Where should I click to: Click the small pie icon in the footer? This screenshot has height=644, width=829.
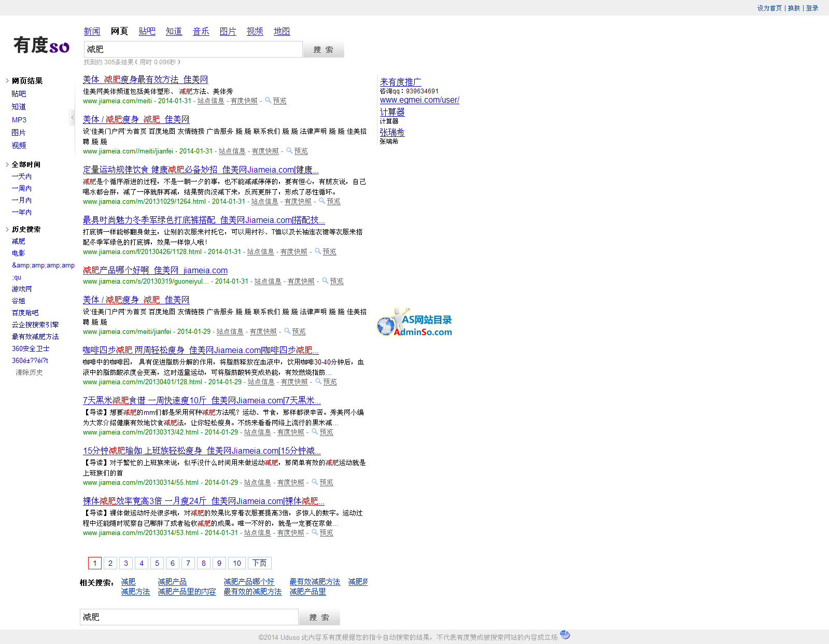tap(565, 635)
